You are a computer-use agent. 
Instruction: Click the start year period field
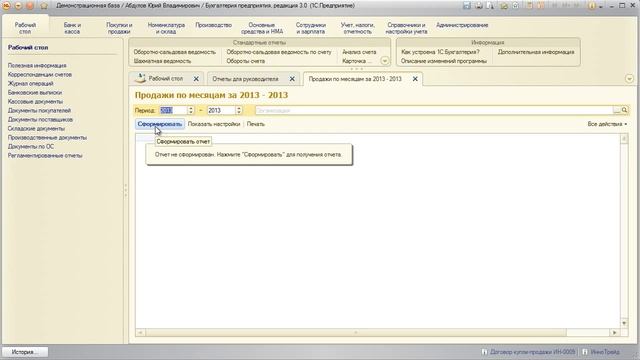[173, 110]
